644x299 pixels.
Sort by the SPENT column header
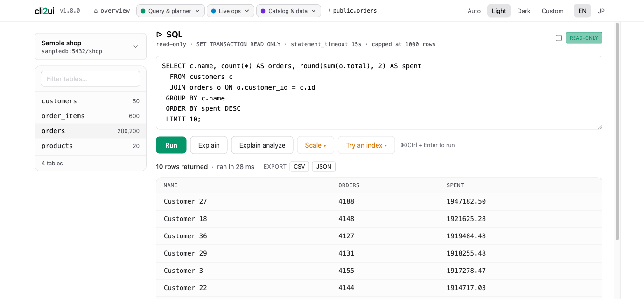(455, 185)
